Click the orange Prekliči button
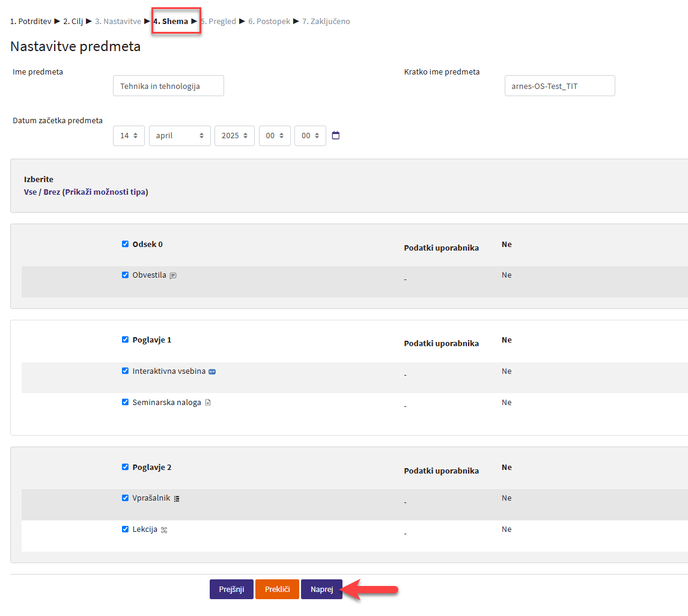The image size is (688, 616). click(277, 589)
